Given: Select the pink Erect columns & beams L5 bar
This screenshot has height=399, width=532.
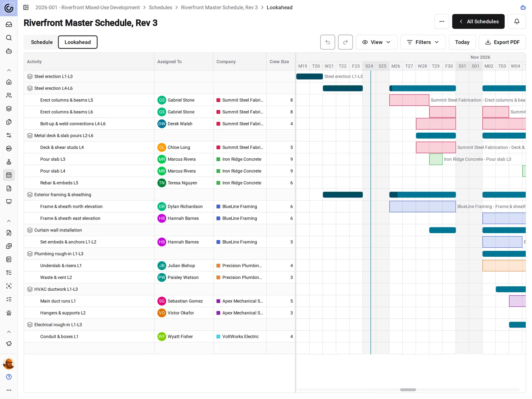Looking at the screenshot, I should tap(409, 100).
